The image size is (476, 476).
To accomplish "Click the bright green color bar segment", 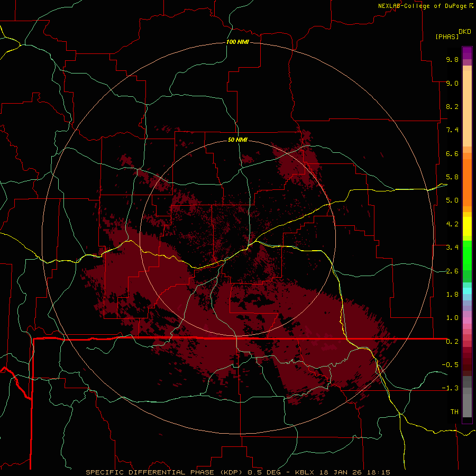I will [467, 255].
